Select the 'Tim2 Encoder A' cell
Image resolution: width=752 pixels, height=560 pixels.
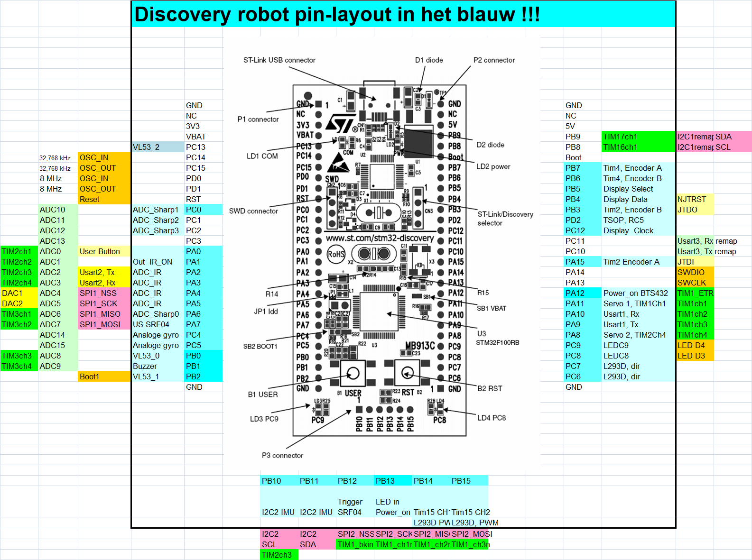point(639,262)
